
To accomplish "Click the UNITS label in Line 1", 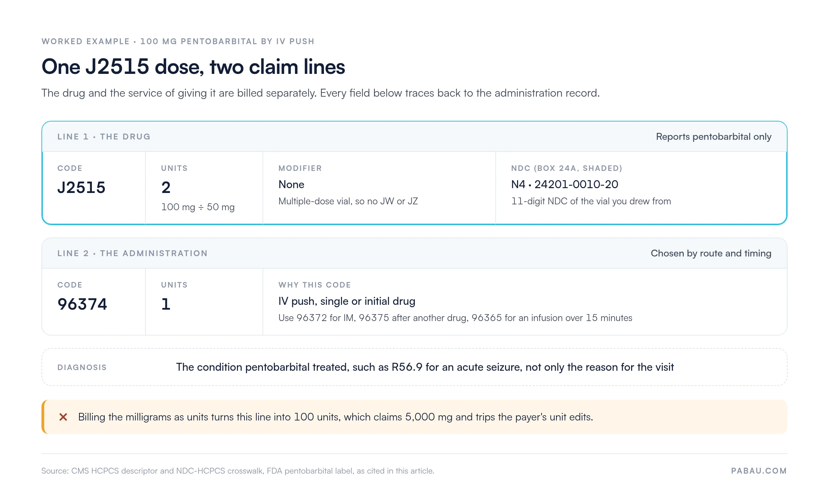I will 174,168.
